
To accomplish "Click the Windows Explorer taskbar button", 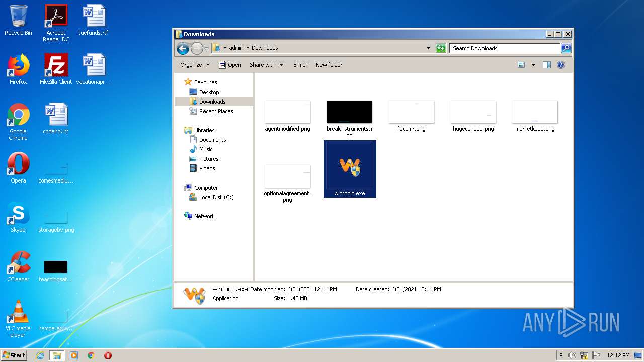I will click(56, 355).
